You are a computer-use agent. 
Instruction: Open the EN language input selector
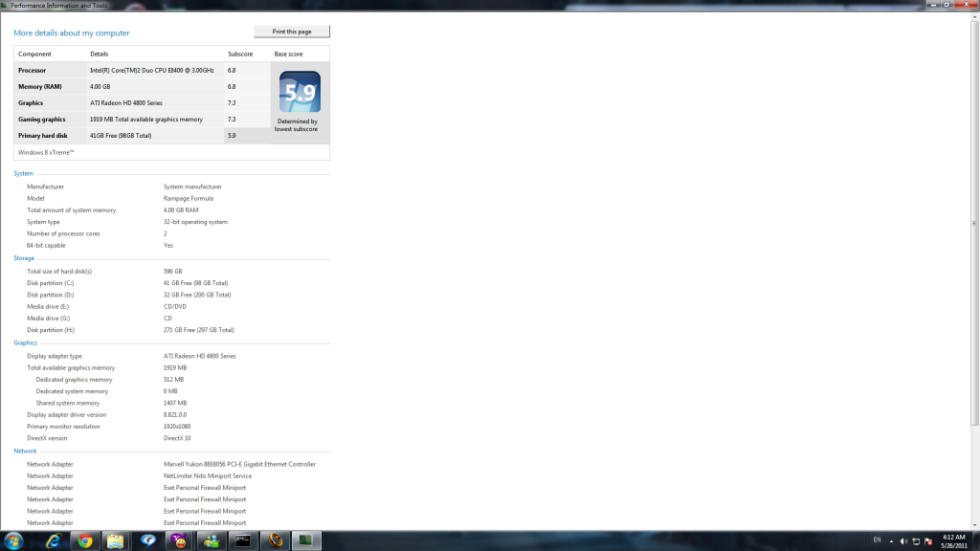point(878,540)
